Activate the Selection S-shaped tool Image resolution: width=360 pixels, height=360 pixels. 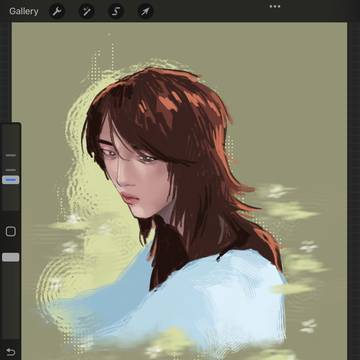[x=116, y=12]
